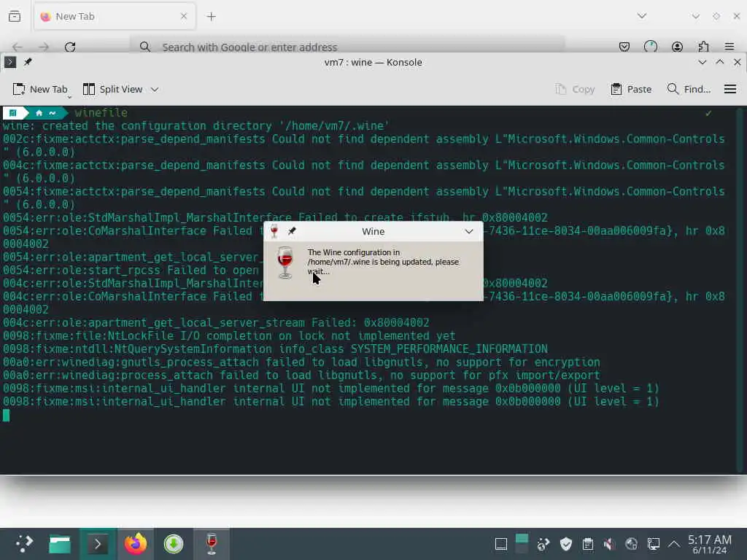Switch to the Wine task in taskbar
This screenshot has width=747, height=560.
pos(212,544)
